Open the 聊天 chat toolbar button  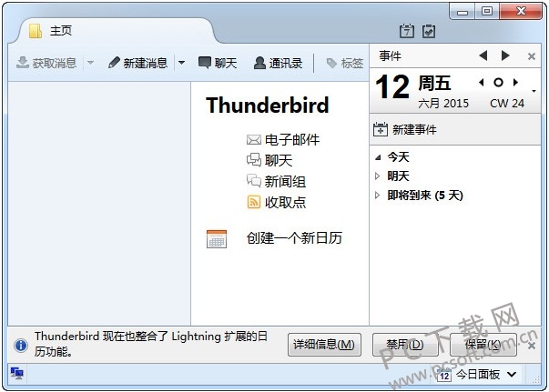tap(218, 63)
